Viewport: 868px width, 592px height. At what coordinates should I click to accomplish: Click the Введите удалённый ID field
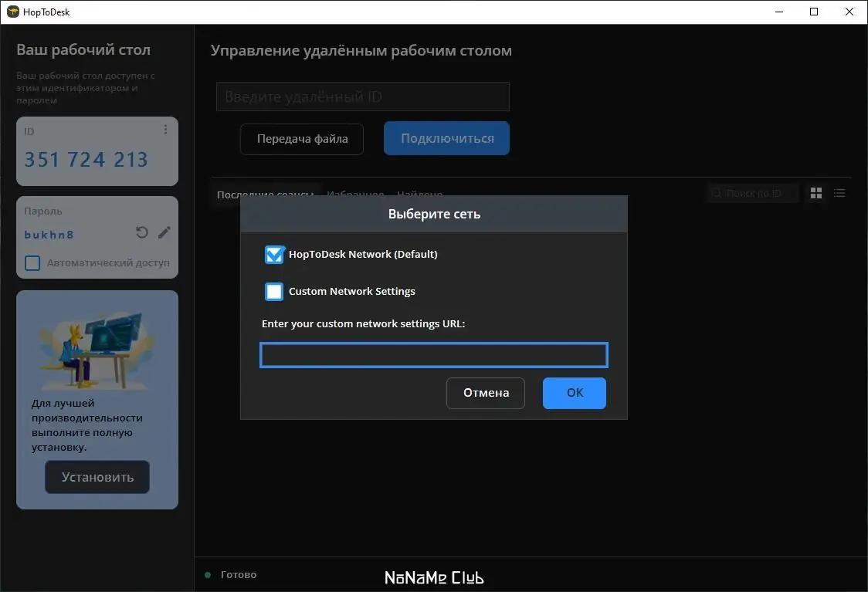click(x=363, y=96)
